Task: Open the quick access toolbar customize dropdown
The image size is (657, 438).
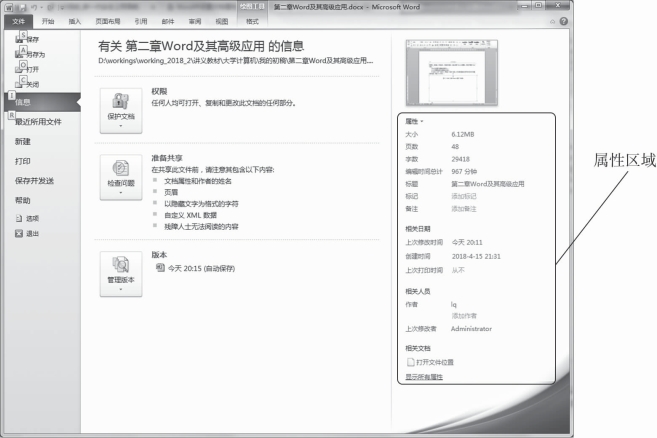Action: (61, 7)
